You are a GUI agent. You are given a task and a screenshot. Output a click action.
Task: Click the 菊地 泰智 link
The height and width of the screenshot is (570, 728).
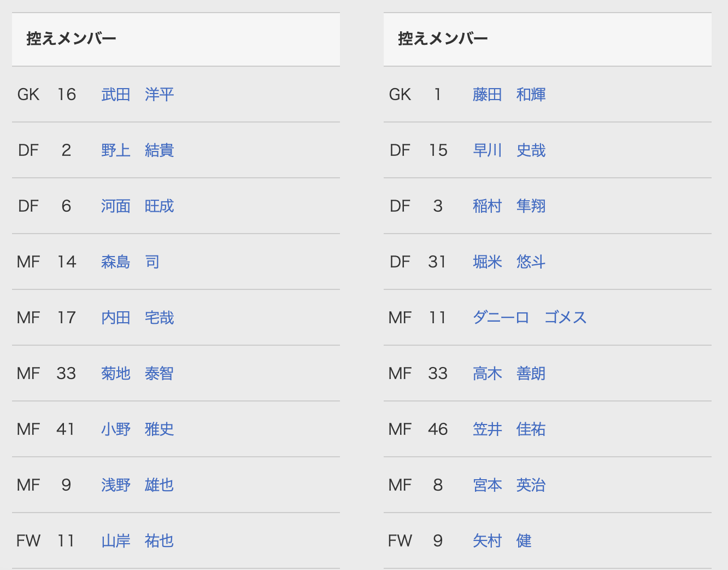coord(138,374)
